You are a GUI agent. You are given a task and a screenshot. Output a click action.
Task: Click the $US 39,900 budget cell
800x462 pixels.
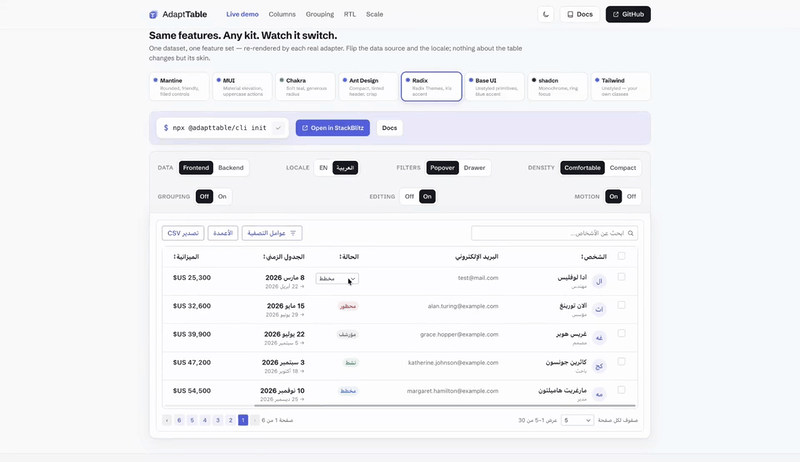[x=192, y=334]
